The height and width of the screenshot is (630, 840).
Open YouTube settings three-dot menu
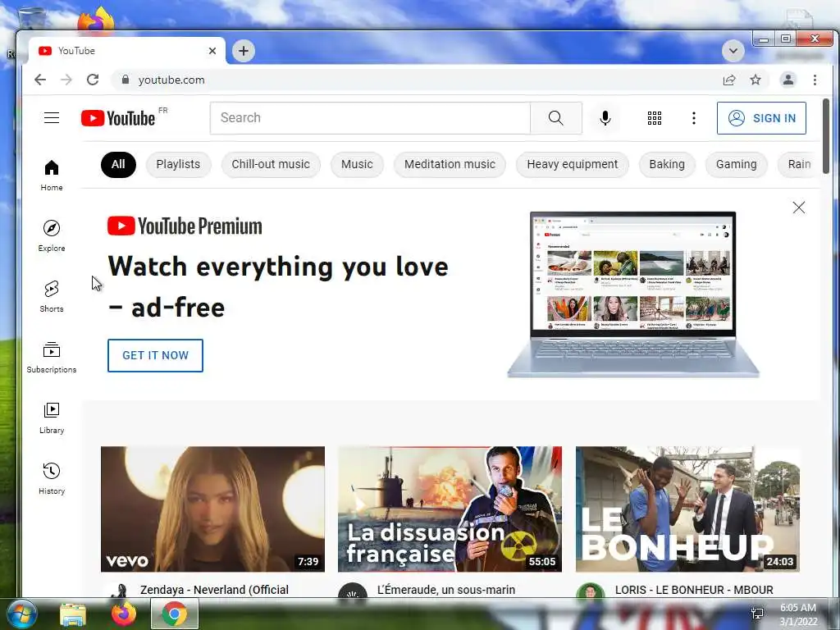(x=694, y=118)
